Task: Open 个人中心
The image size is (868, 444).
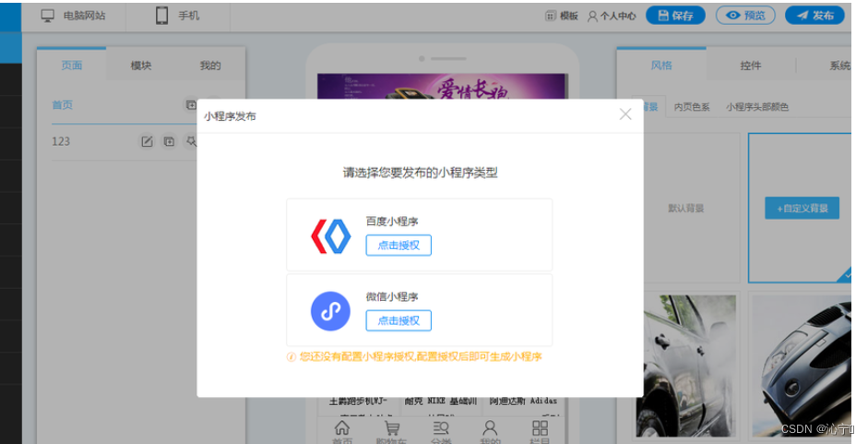Action: coord(612,16)
